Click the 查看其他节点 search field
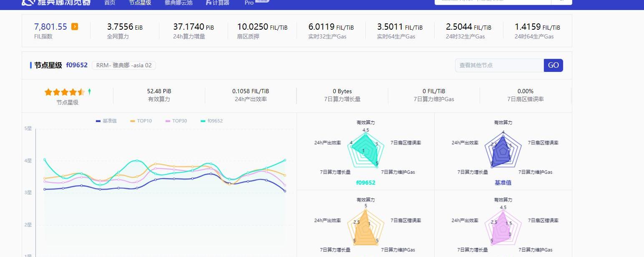Image resolution: width=644 pixels, height=257 pixels. coord(499,65)
